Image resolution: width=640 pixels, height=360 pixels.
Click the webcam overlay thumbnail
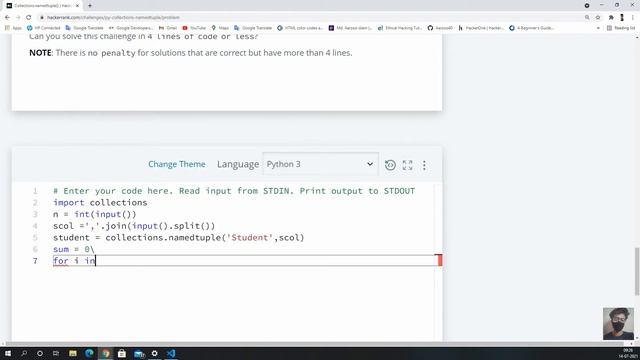pyautogui.click(x=618, y=324)
